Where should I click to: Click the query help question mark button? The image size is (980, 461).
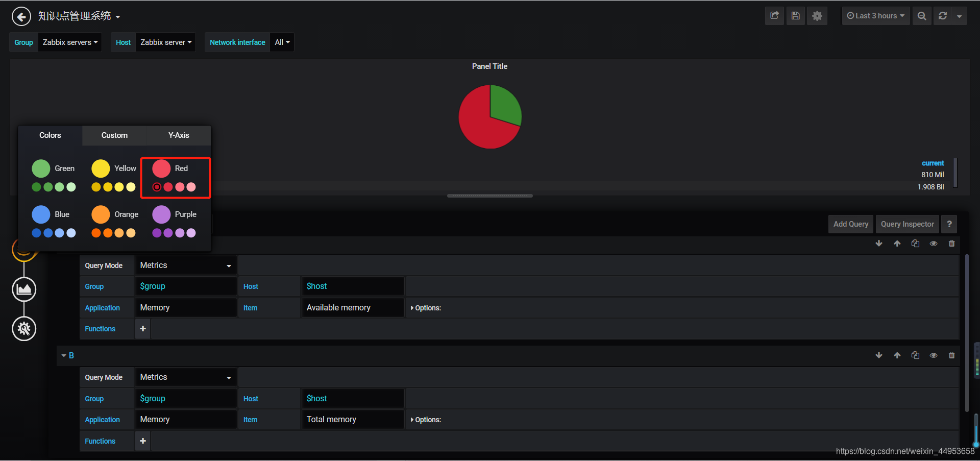[x=949, y=224]
